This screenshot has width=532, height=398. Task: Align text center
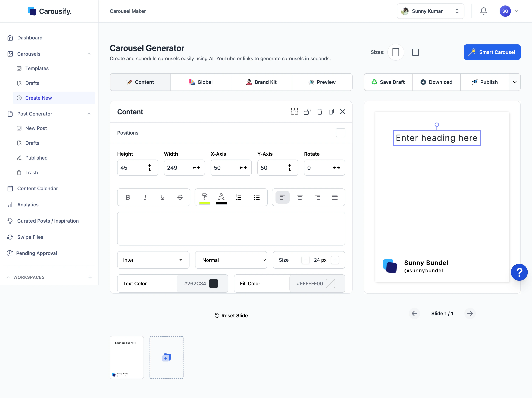point(300,197)
